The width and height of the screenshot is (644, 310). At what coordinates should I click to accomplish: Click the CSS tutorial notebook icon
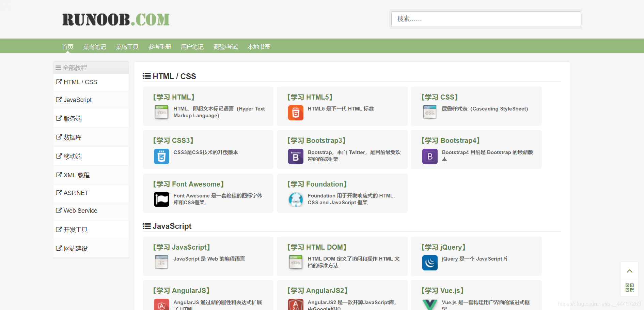[x=430, y=113]
